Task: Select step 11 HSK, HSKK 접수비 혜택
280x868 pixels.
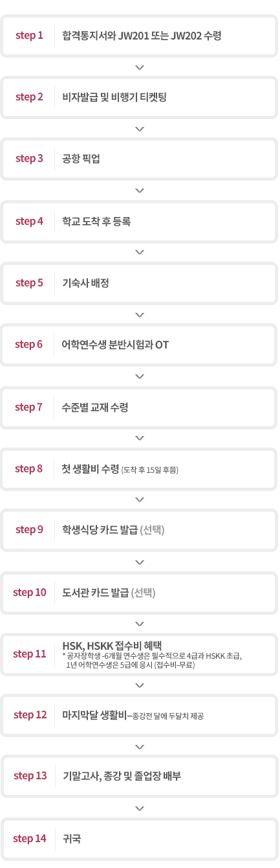Action: [x=140, y=654]
